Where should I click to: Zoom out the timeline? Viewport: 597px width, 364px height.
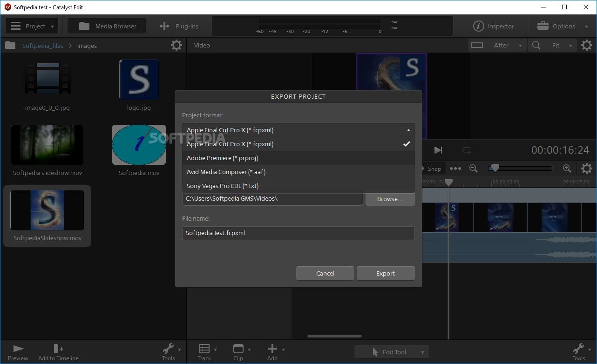click(474, 169)
